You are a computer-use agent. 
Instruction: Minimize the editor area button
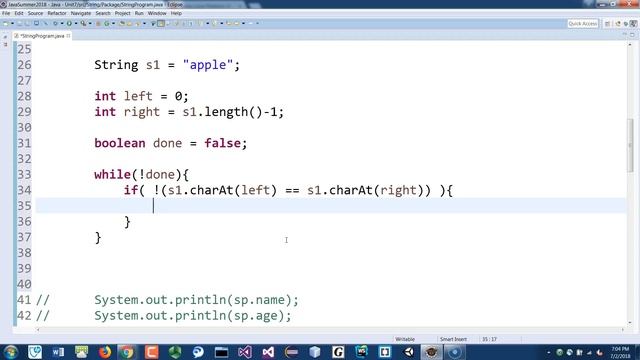(624, 35)
